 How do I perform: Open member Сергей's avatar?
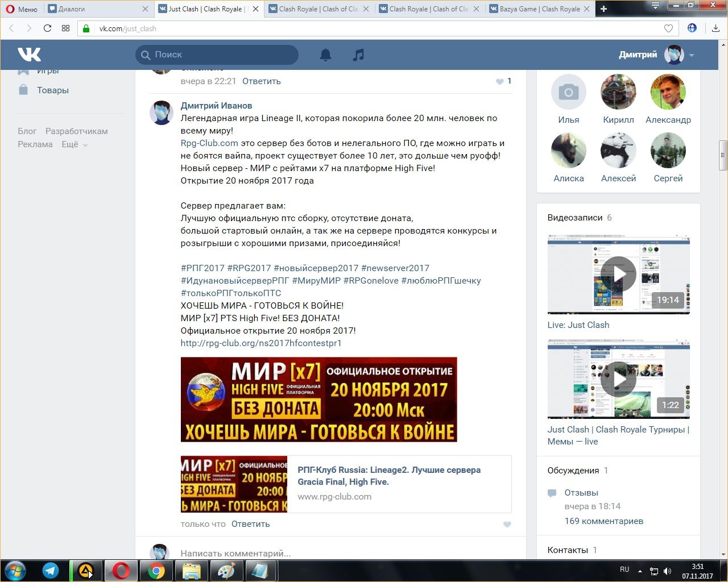coord(668,150)
